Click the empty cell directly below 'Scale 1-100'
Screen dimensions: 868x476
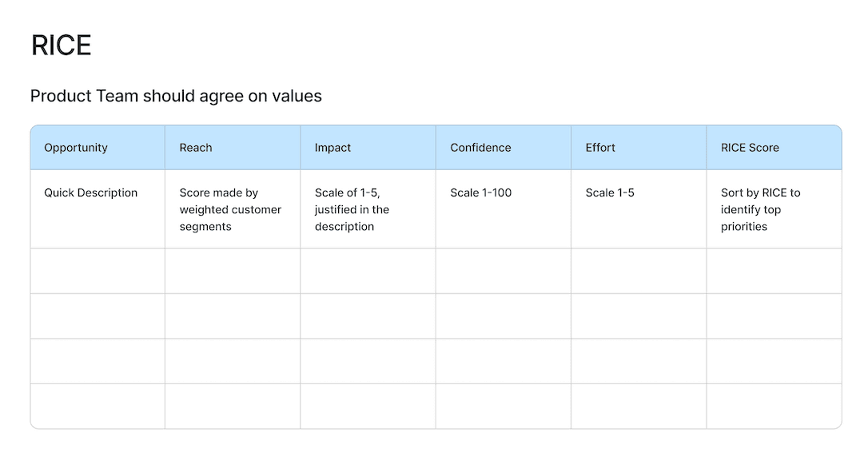[503, 271]
